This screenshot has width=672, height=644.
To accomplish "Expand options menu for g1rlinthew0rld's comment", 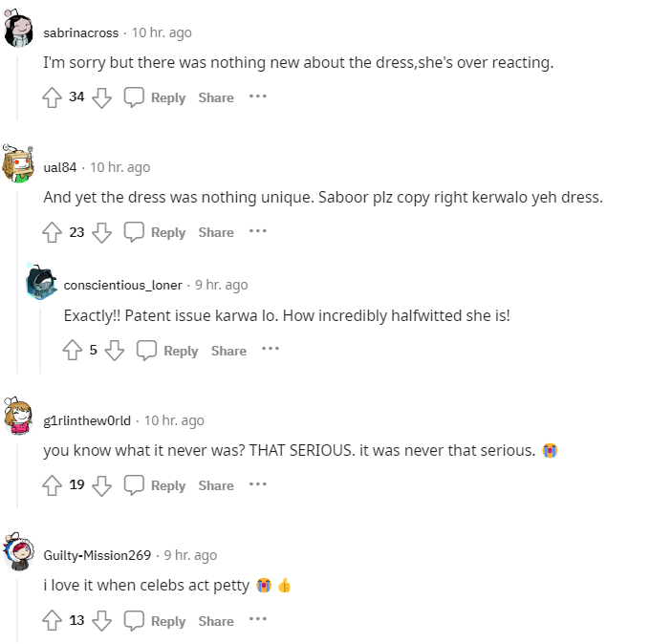I will coord(258,484).
